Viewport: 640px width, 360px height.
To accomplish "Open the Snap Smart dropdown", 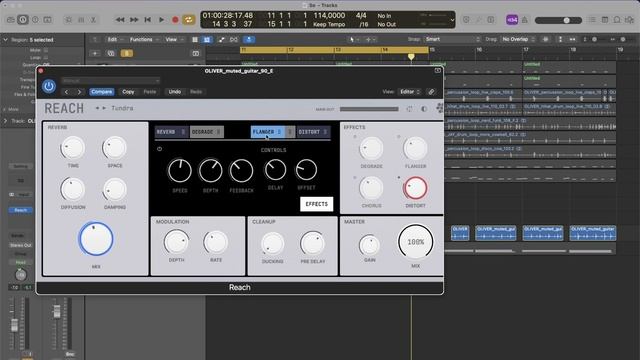I will [452, 39].
